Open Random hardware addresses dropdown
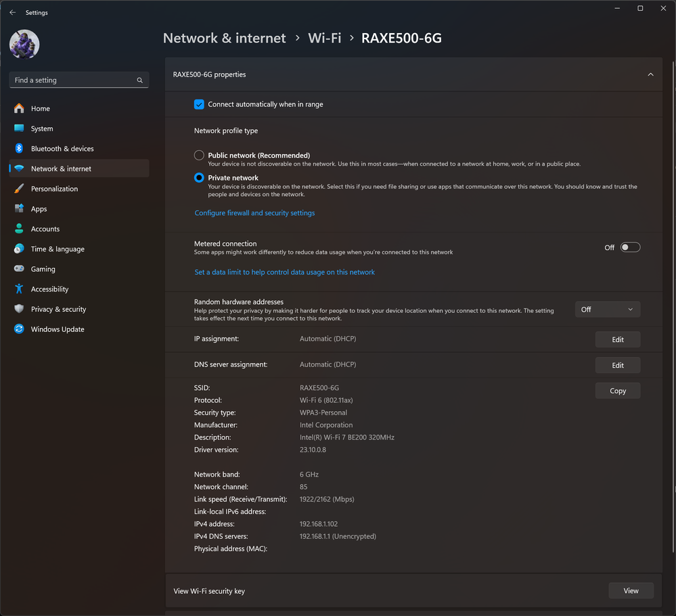 click(x=608, y=309)
